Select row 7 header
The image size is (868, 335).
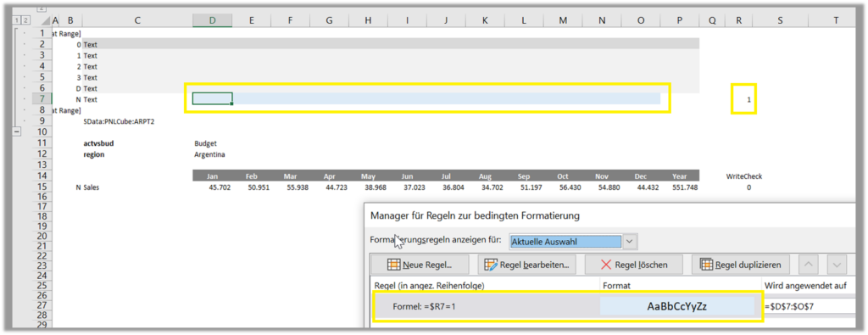[x=42, y=99]
